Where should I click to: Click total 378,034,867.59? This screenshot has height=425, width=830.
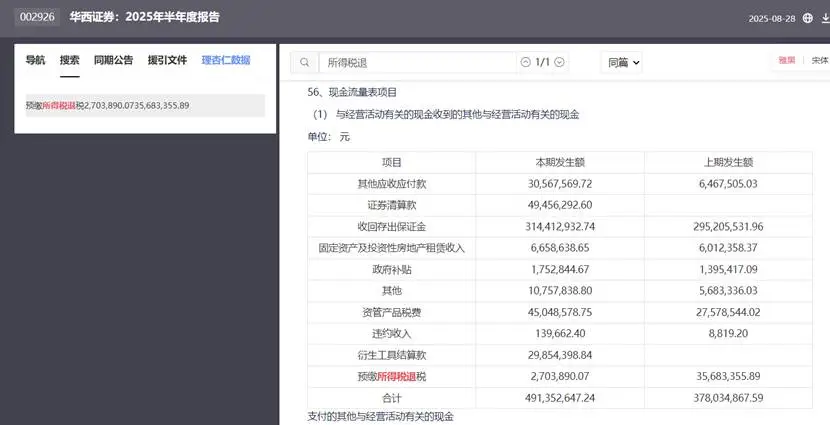(x=728, y=398)
